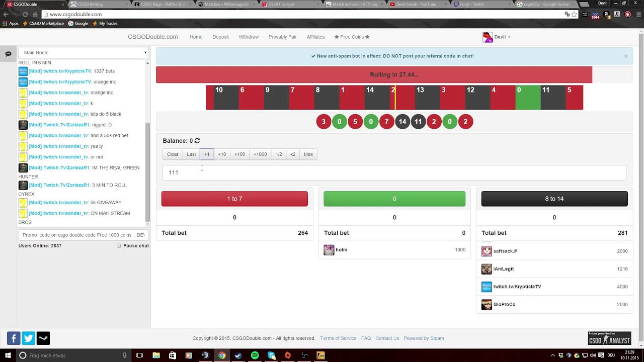Open Apps shortcut in bookmarks bar
The image size is (644, 362).
[11, 24]
